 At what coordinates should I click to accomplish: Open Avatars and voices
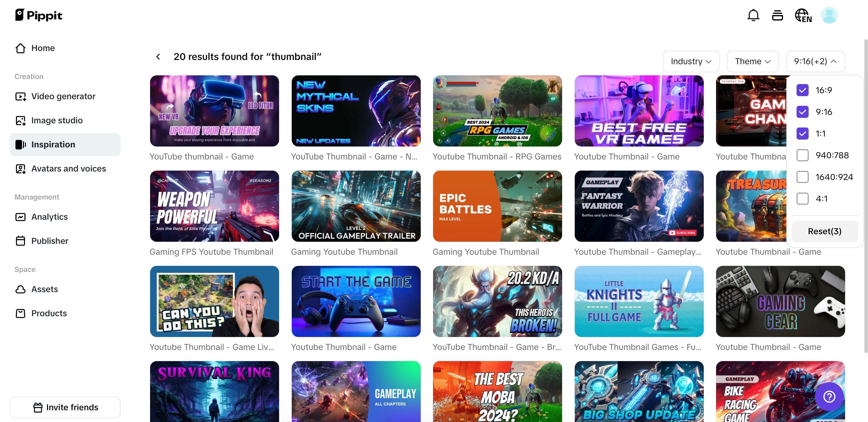(x=68, y=168)
